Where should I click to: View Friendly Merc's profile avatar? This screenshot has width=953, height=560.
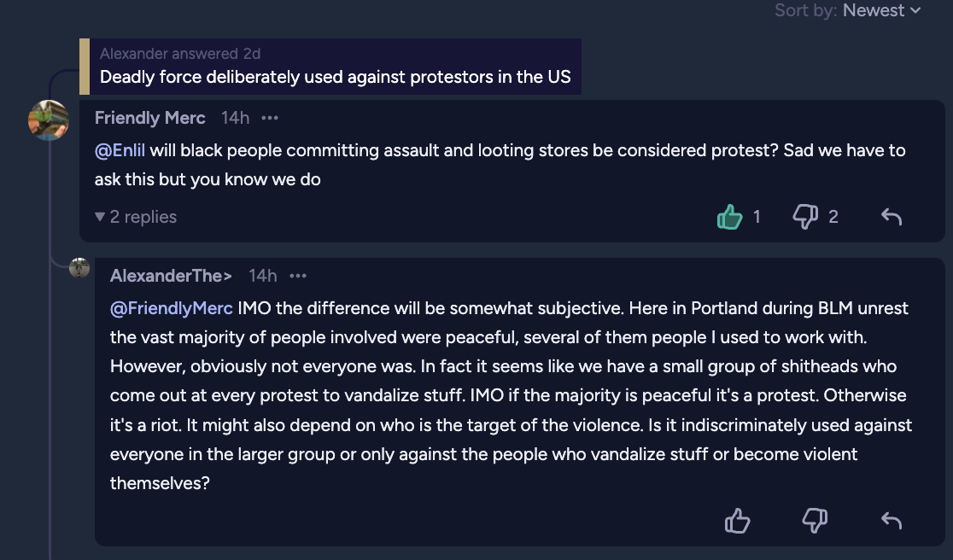(48, 120)
